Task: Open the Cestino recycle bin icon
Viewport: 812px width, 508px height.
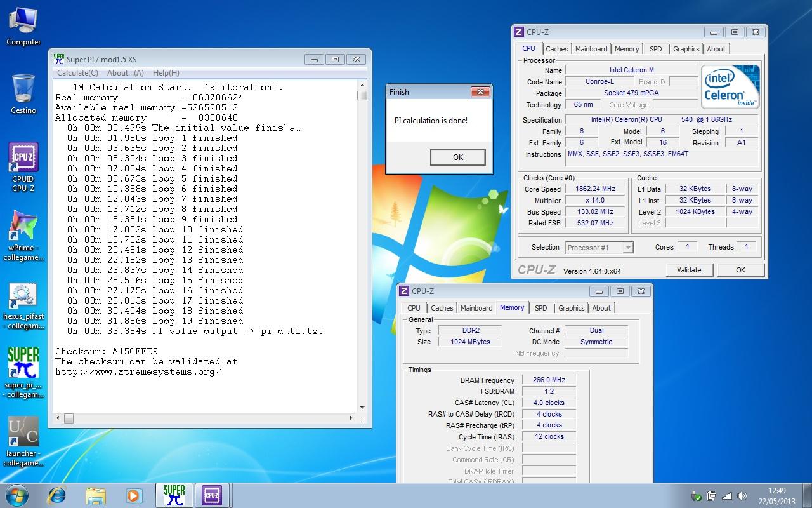Action: (23, 94)
